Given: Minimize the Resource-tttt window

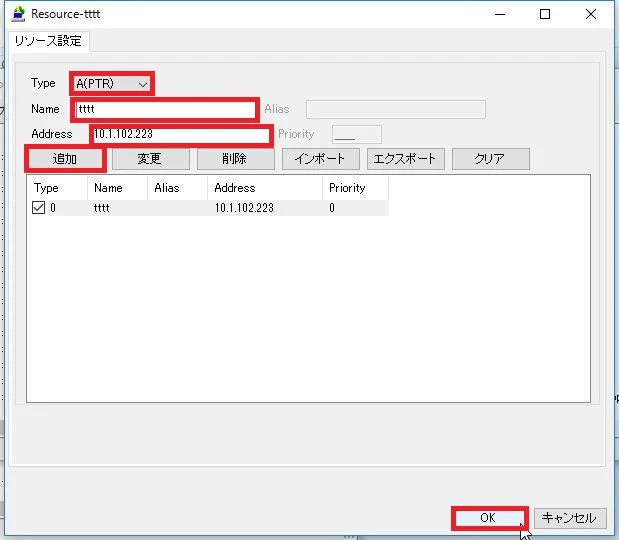Looking at the screenshot, I should (x=500, y=14).
